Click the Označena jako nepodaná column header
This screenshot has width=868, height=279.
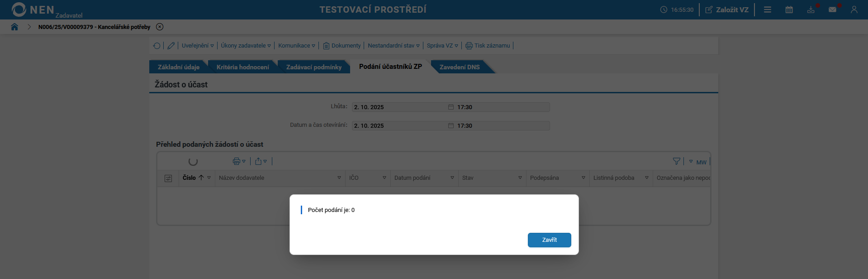tap(683, 178)
